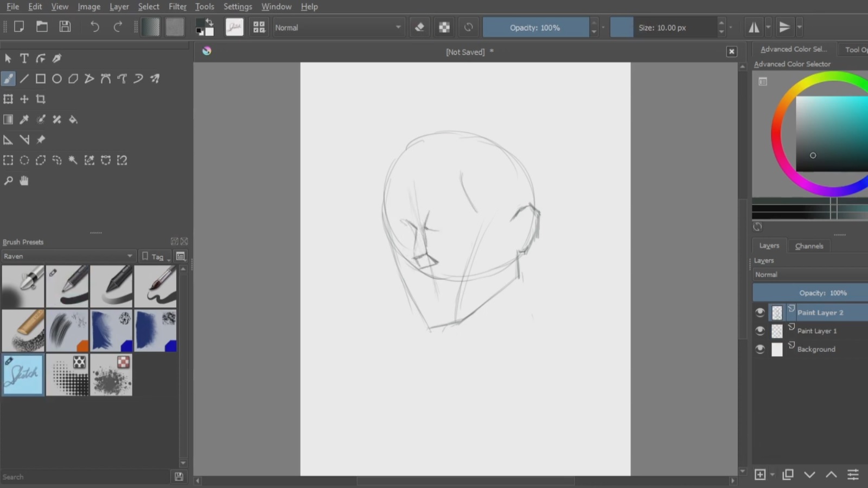Adjust the brush Opacity slider in toolbar

click(x=535, y=28)
